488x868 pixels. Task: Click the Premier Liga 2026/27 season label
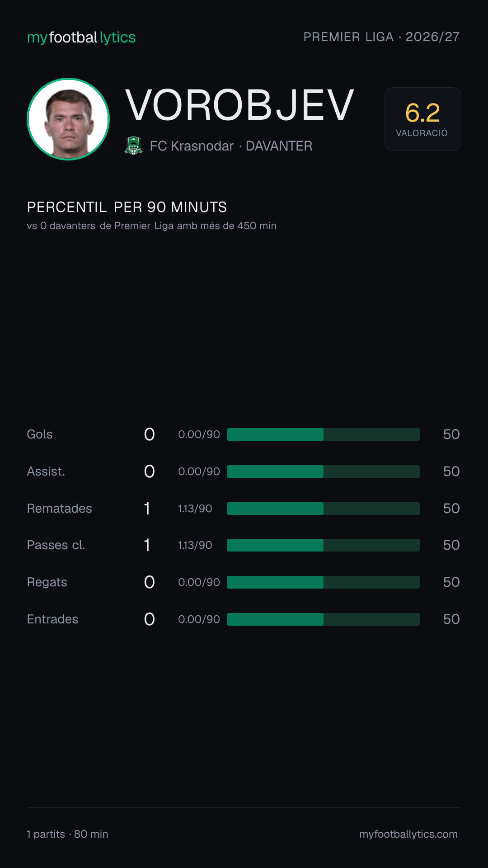tap(381, 37)
